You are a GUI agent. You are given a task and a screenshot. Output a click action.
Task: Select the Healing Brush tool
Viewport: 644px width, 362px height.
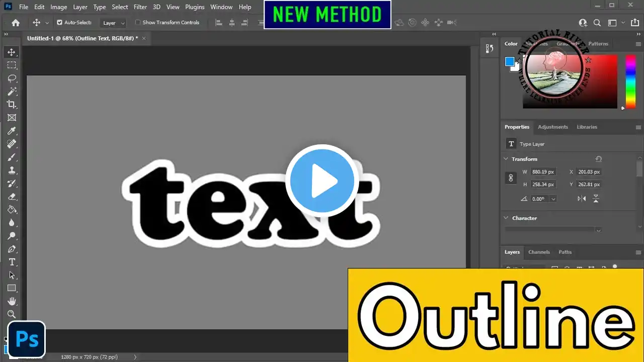tap(12, 144)
